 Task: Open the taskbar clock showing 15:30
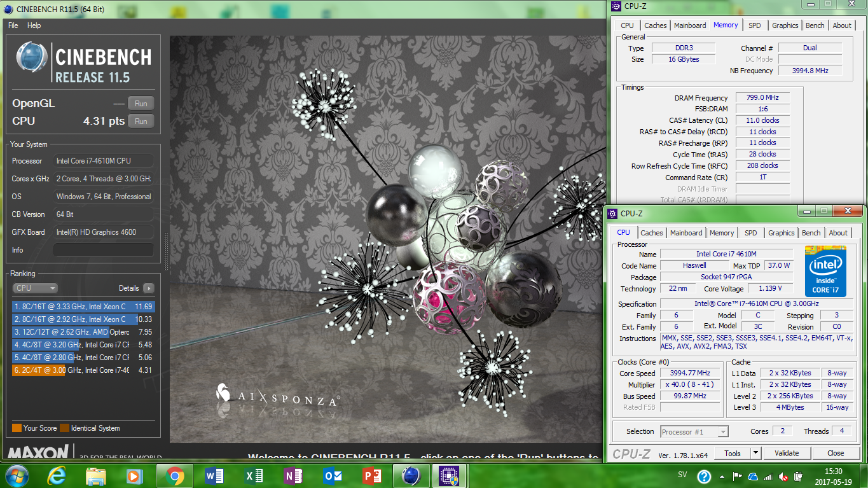coord(834,476)
